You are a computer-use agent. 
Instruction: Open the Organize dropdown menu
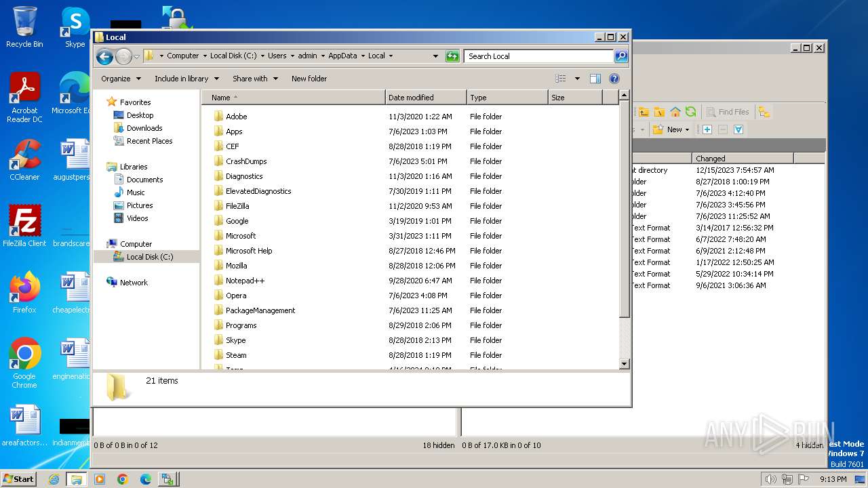point(121,79)
